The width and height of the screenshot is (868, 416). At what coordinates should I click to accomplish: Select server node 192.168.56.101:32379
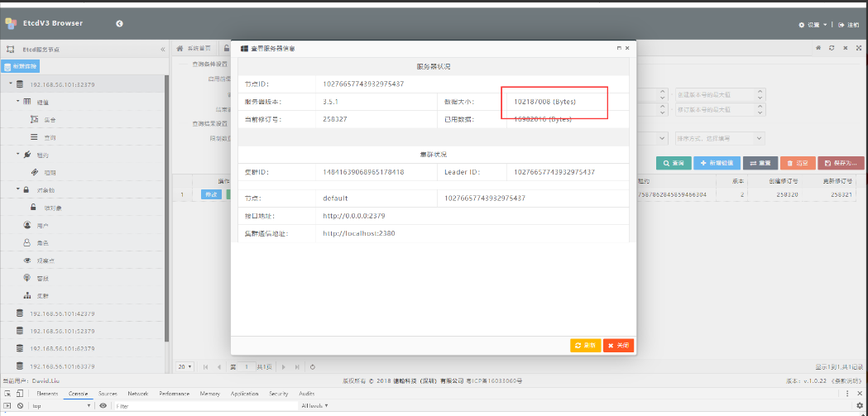point(62,84)
